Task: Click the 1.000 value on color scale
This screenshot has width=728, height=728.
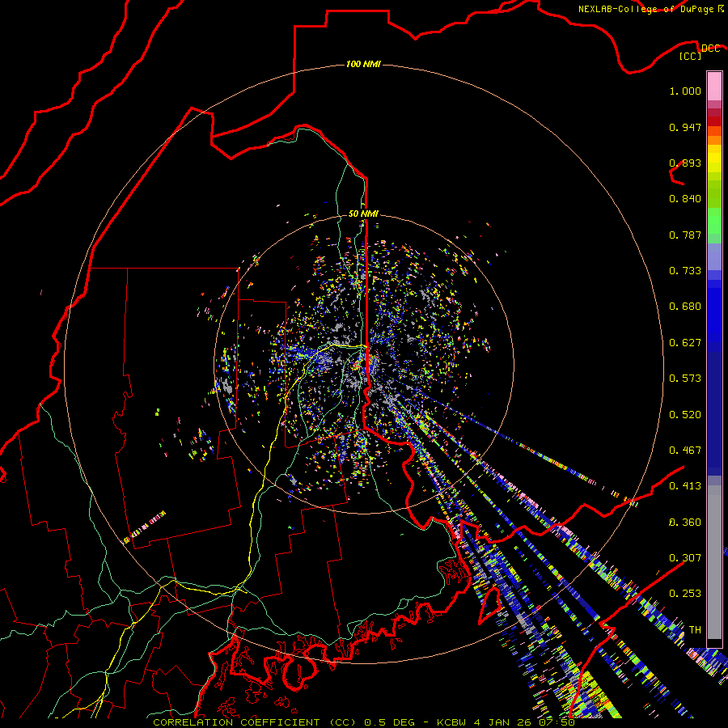Action: click(685, 91)
